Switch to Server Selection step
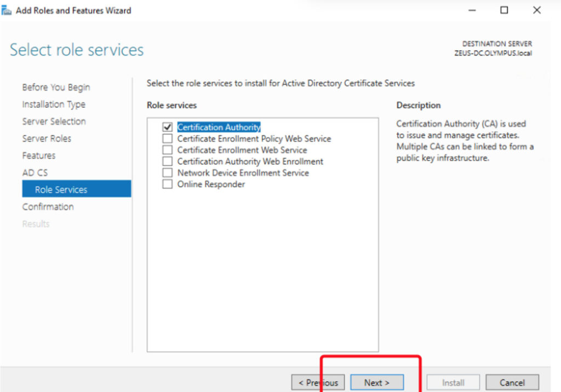Screen dimensions: 561x392 (x=54, y=122)
